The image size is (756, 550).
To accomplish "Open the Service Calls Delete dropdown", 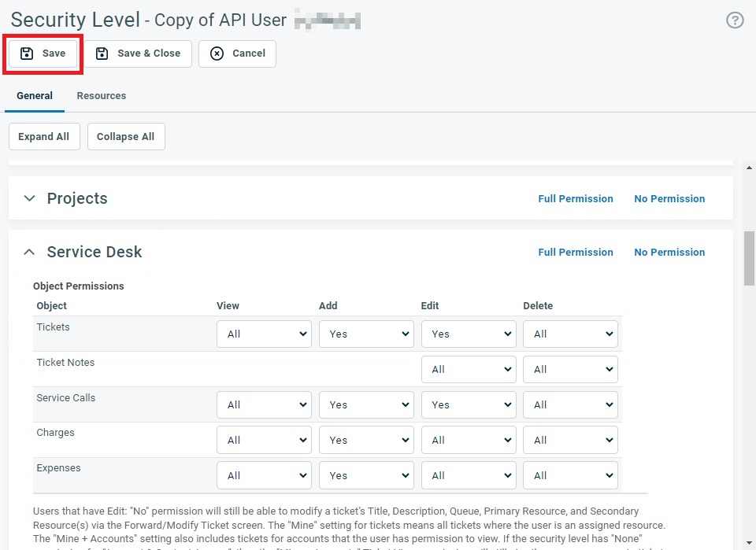I will coord(570,405).
